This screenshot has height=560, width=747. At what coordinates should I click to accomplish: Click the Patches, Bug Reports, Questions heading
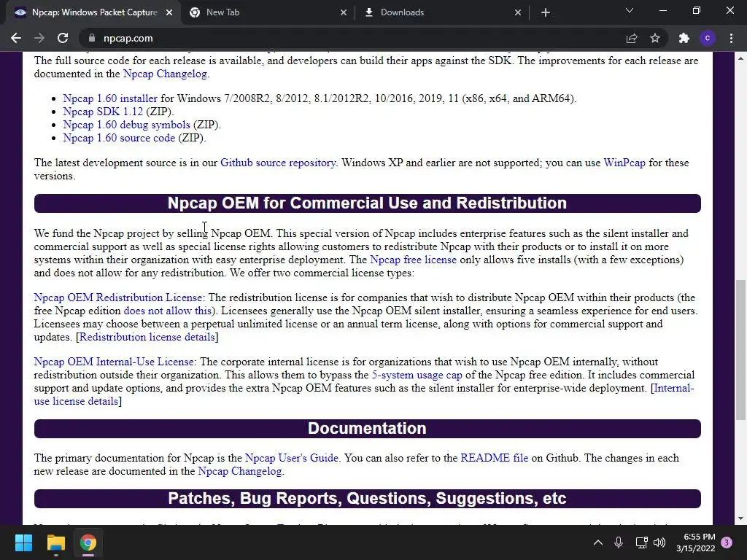(368, 499)
